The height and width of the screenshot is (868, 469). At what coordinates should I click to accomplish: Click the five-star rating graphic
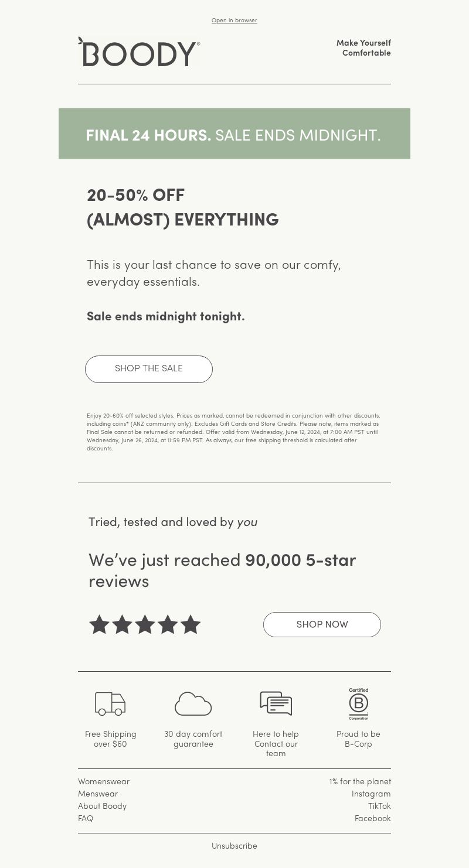145,624
